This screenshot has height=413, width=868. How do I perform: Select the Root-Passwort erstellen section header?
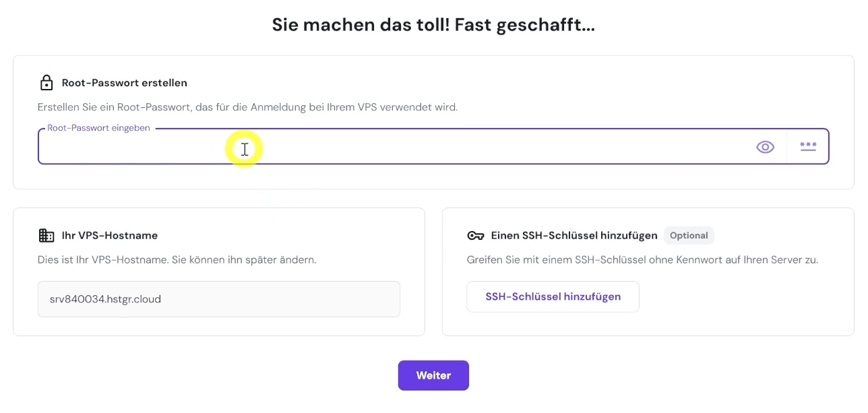click(x=124, y=82)
